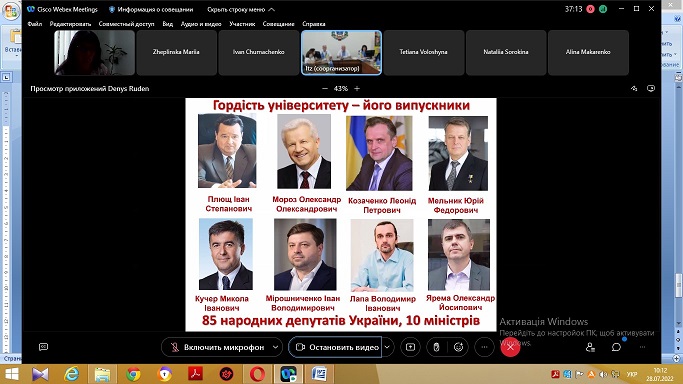The width and height of the screenshot is (683, 384).
Task: Open Internet Explorer from taskbar
Action: click(x=71, y=374)
